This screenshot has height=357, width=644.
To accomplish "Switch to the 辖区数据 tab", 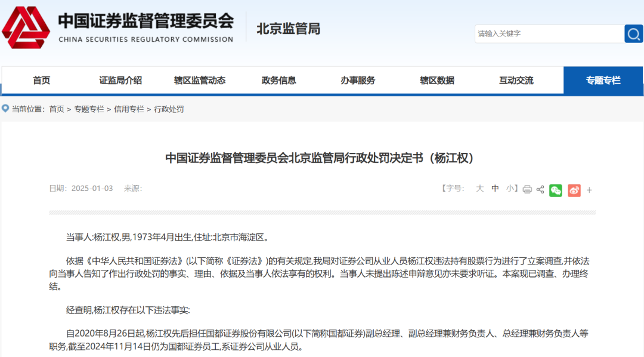I will 436,80.
